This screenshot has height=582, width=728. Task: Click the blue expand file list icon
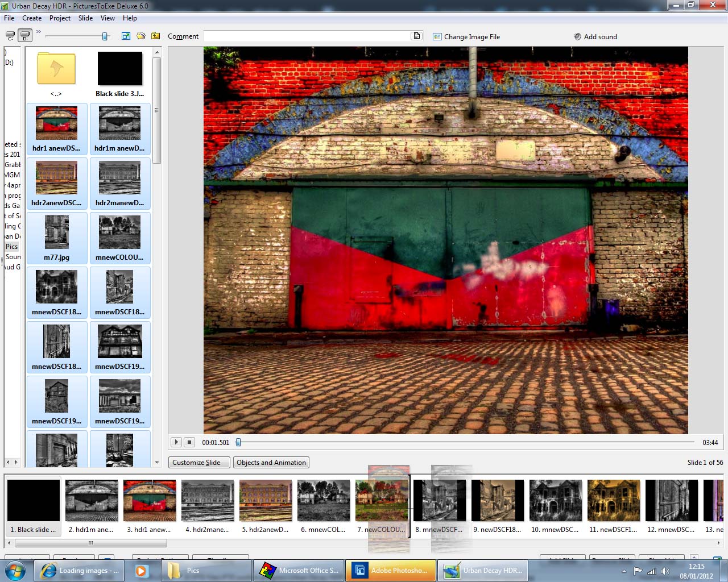click(x=126, y=36)
